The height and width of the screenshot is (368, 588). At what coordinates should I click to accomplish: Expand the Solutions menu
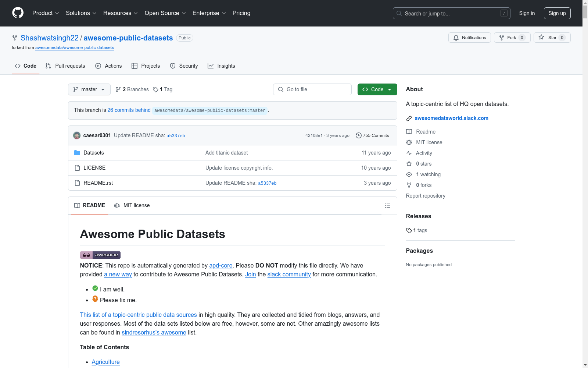click(81, 13)
